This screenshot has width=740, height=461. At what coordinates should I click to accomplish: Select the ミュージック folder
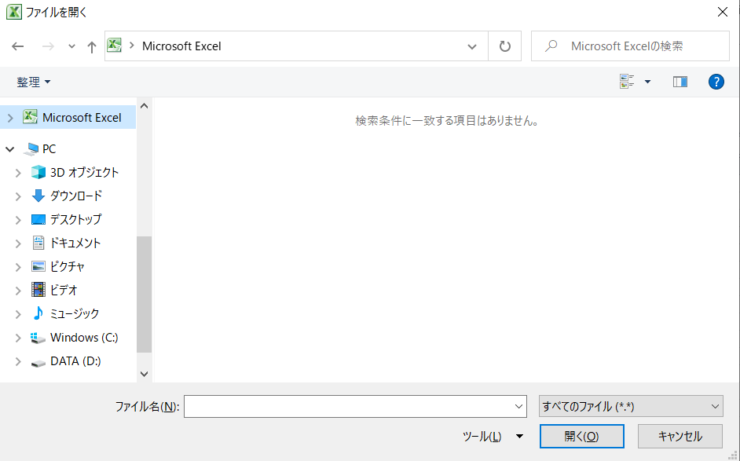(74, 314)
